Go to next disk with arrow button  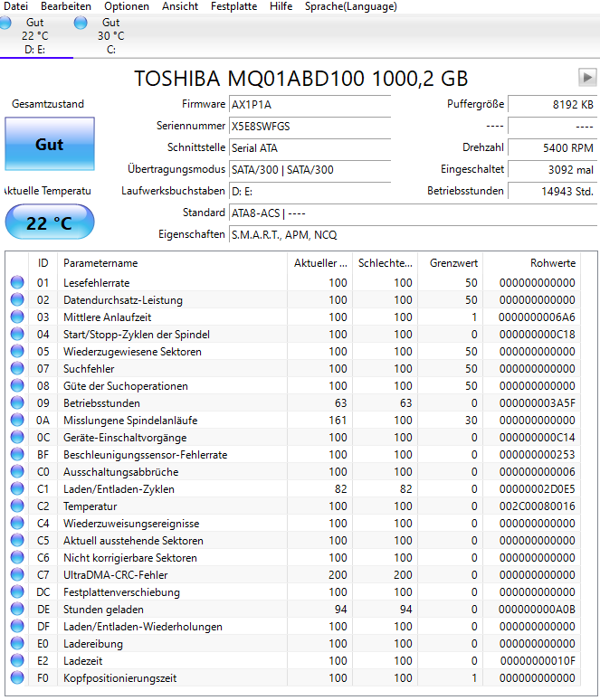point(587,78)
